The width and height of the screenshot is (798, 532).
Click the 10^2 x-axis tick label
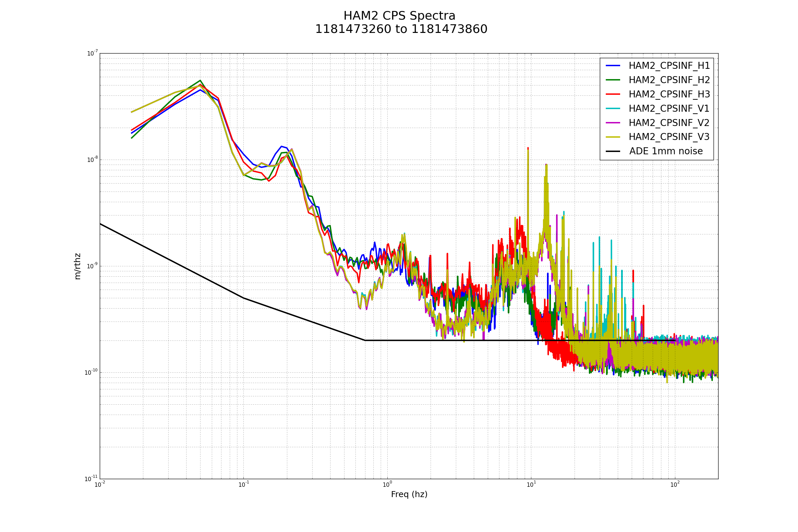(x=675, y=484)
